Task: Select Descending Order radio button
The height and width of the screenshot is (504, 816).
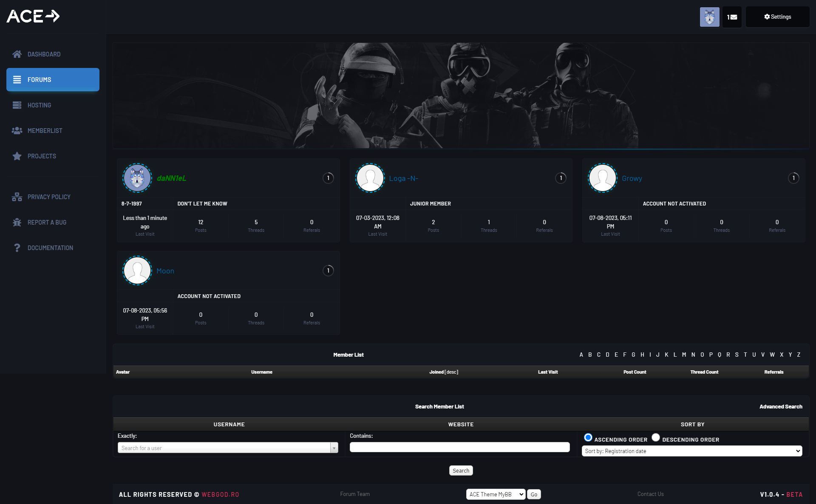Action: point(656,437)
